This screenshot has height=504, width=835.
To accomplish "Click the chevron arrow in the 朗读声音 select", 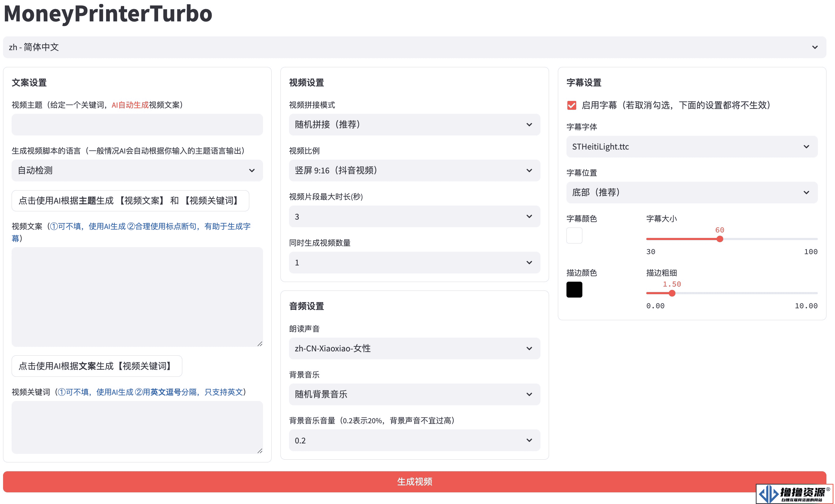I will (x=529, y=348).
